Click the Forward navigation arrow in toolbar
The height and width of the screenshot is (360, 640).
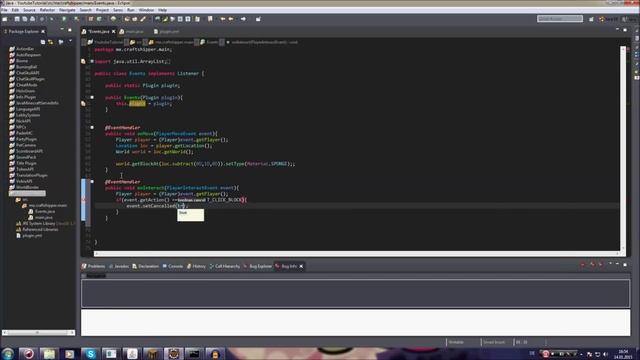coord(243,19)
